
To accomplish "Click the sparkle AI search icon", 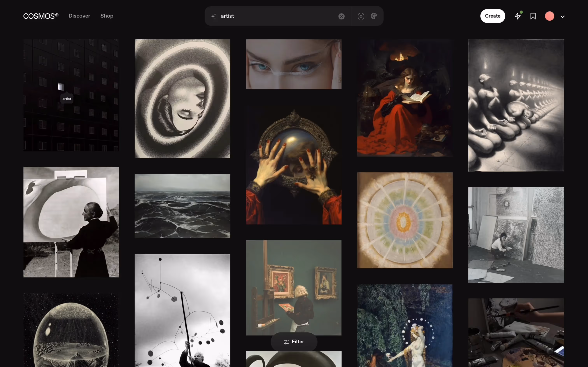I will [x=213, y=16].
